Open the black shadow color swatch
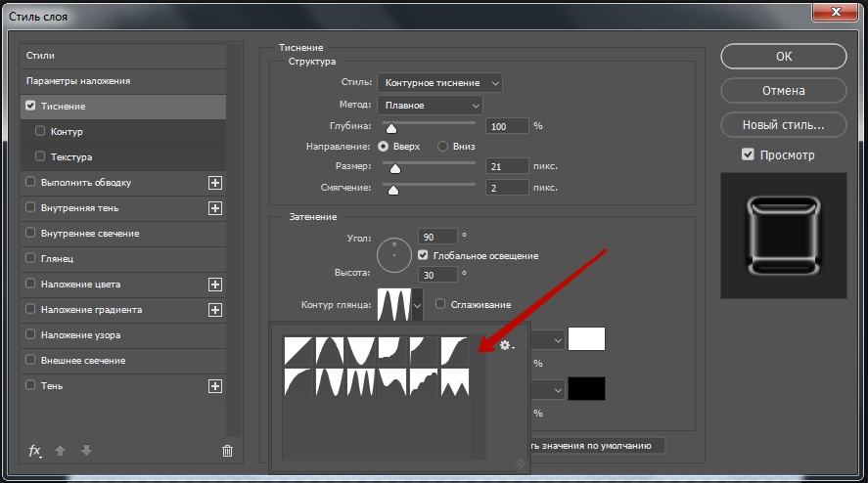Viewport: 868px width, 483px height. coord(586,388)
